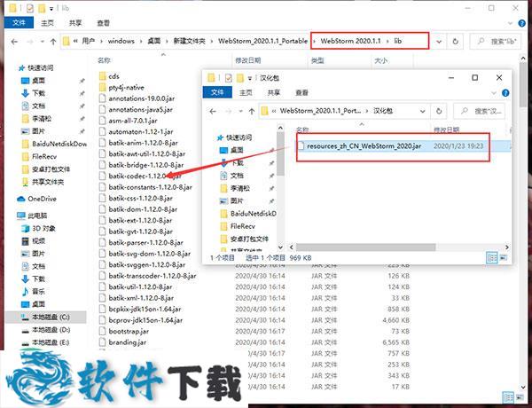Go back in the 汉化包 window
This screenshot has height=408, width=532.
[213, 112]
